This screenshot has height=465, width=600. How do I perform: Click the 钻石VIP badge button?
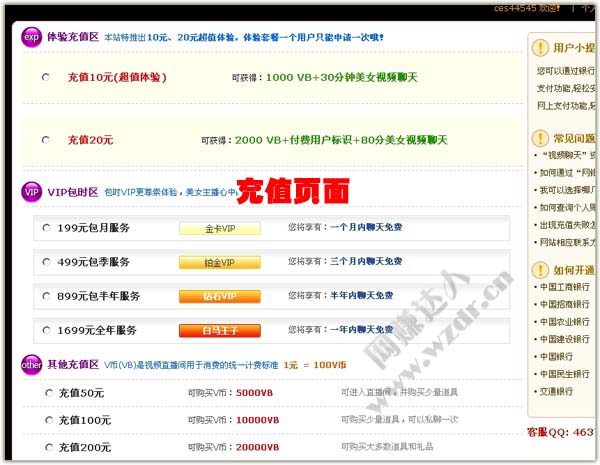point(220,296)
